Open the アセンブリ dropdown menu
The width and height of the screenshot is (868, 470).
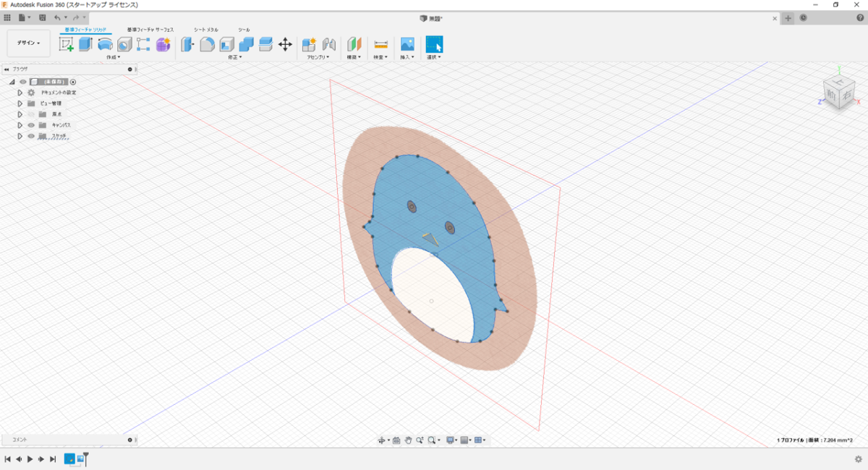(x=318, y=56)
